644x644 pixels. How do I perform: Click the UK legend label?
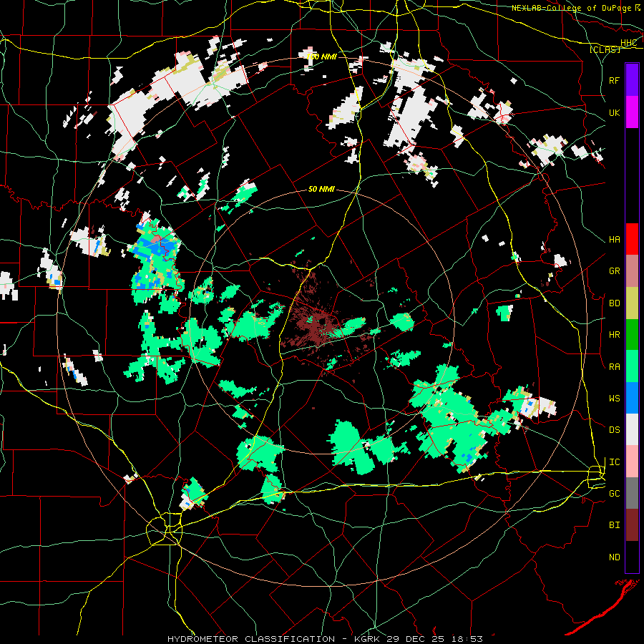coord(615,112)
